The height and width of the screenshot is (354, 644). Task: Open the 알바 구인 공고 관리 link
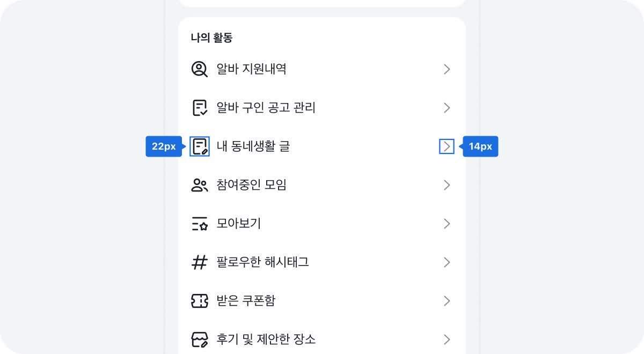(x=266, y=108)
